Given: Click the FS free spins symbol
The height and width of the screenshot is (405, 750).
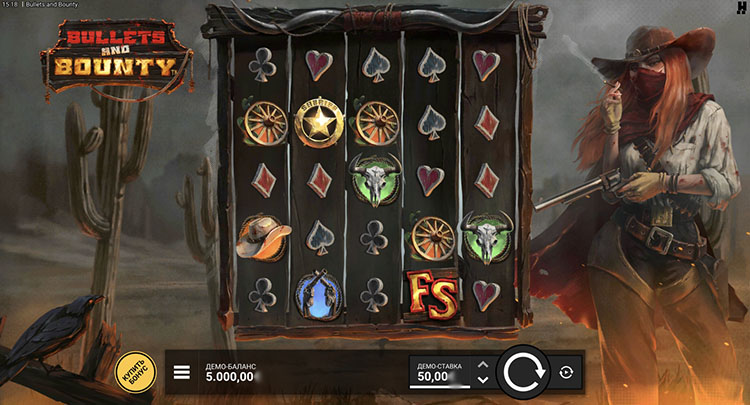Looking at the screenshot, I should [x=432, y=294].
